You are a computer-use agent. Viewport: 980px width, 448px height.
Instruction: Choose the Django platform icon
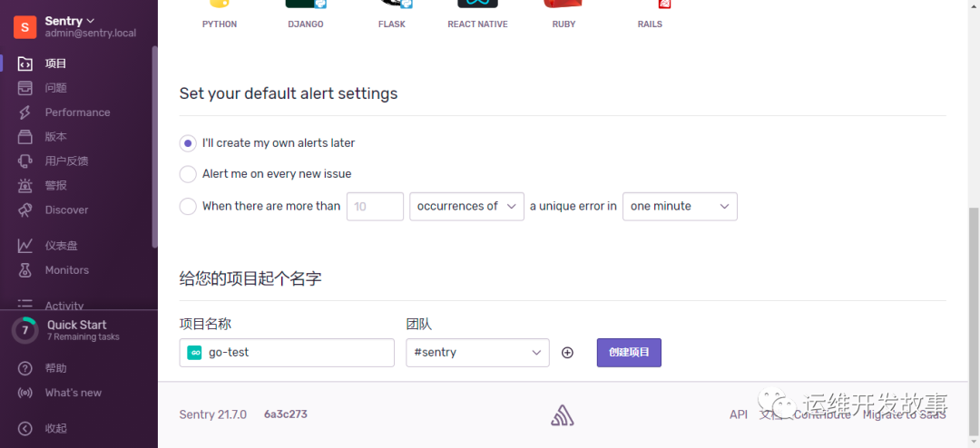click(307, 5)
